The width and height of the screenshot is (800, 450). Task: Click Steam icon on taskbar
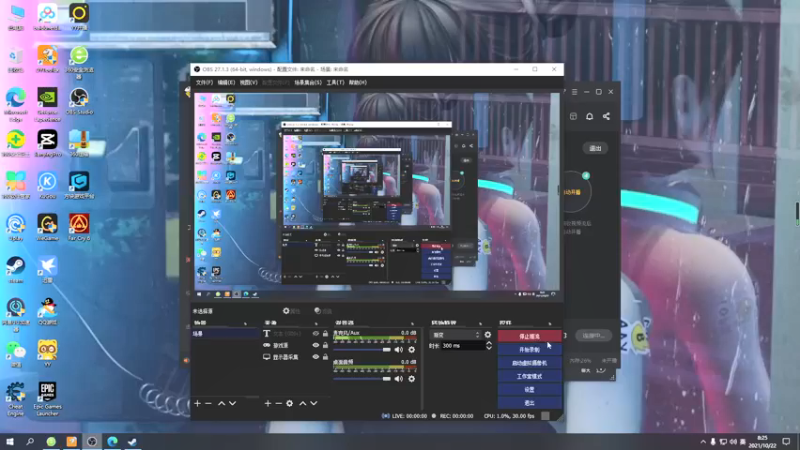132,441
